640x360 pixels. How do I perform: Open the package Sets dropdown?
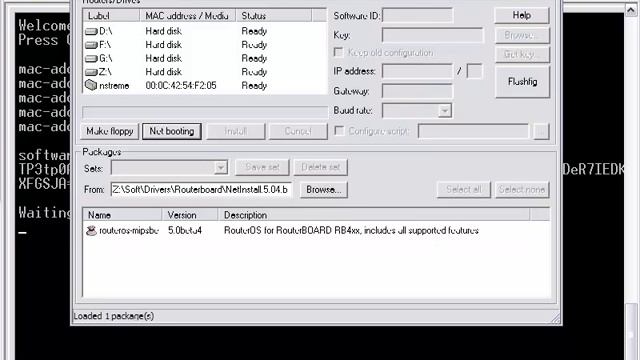click(221, 167)
